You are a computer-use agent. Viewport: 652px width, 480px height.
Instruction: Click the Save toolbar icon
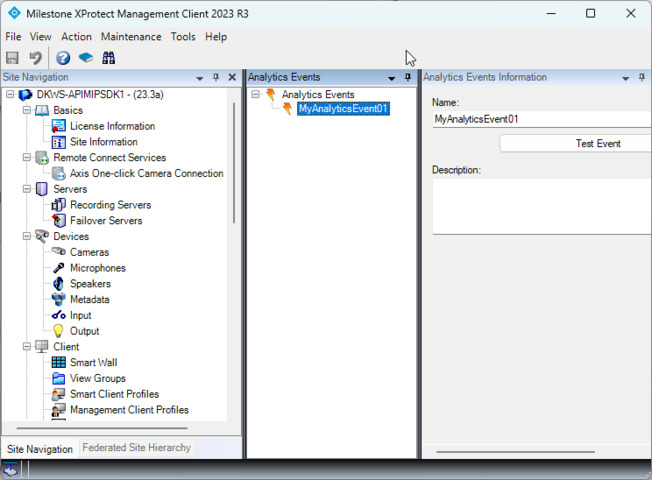click(x=13, y=58)
